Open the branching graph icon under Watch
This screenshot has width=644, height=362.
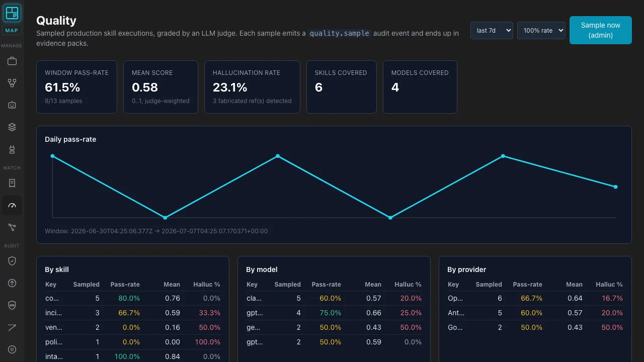(12, 227)
